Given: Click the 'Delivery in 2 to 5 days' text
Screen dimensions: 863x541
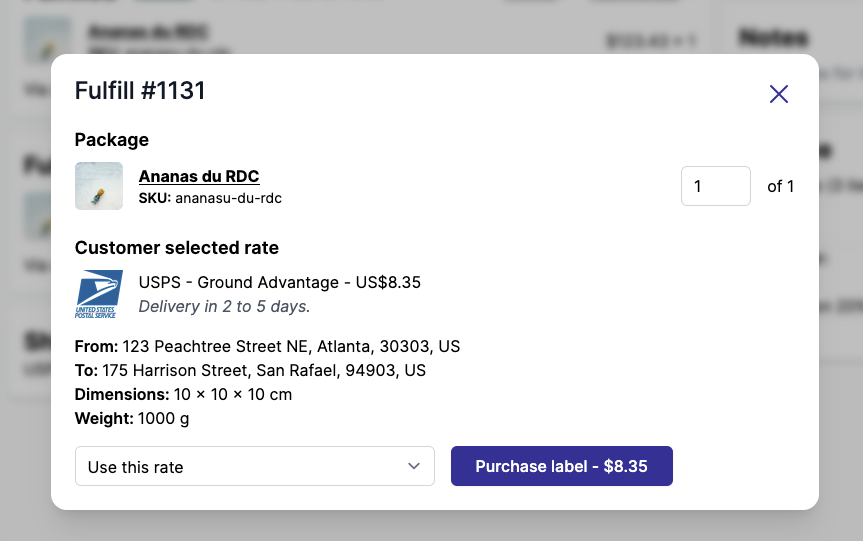Looking at the screenshot, I should pos(224,307).
